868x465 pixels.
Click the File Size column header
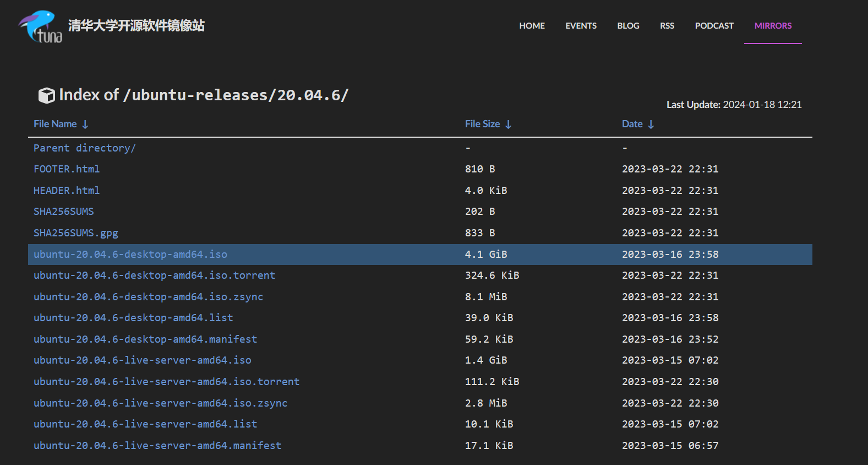[x=482, y=124]
